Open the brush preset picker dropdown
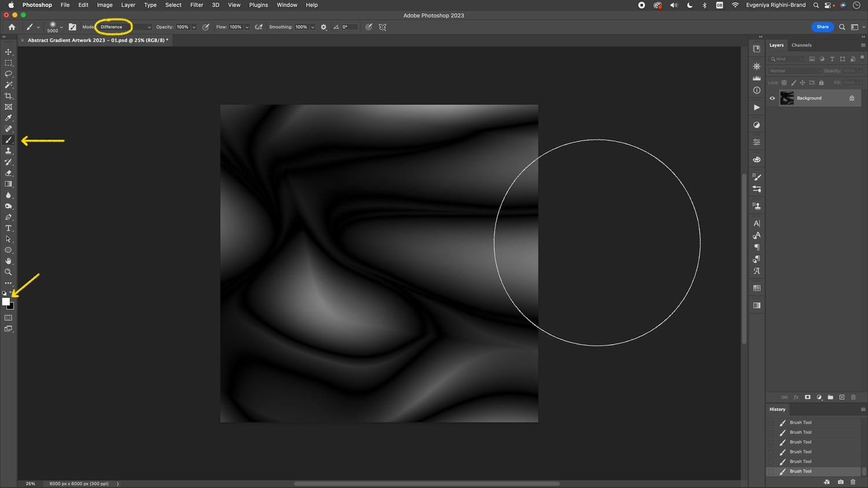The width and height of the screenshot is (868, 488). click(61, 27)
